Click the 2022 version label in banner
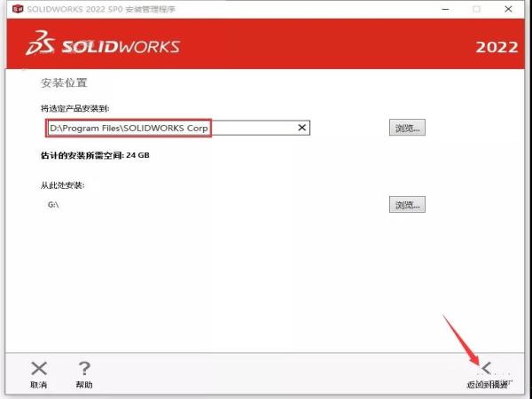 pyautogui.click(x=496, y=47)
